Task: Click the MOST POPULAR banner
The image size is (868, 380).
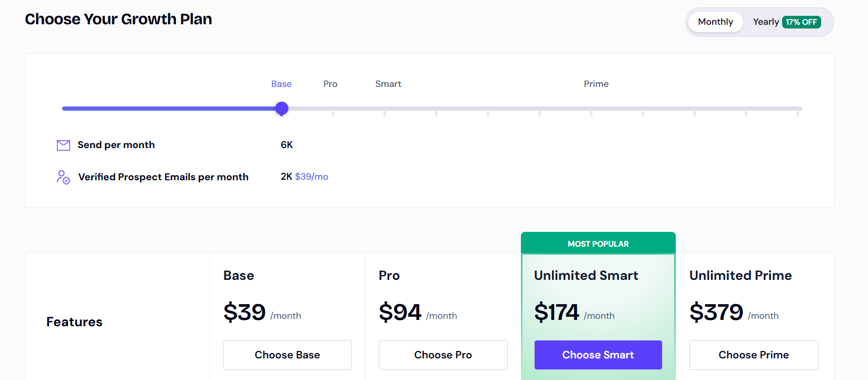Action: [598, 243]
